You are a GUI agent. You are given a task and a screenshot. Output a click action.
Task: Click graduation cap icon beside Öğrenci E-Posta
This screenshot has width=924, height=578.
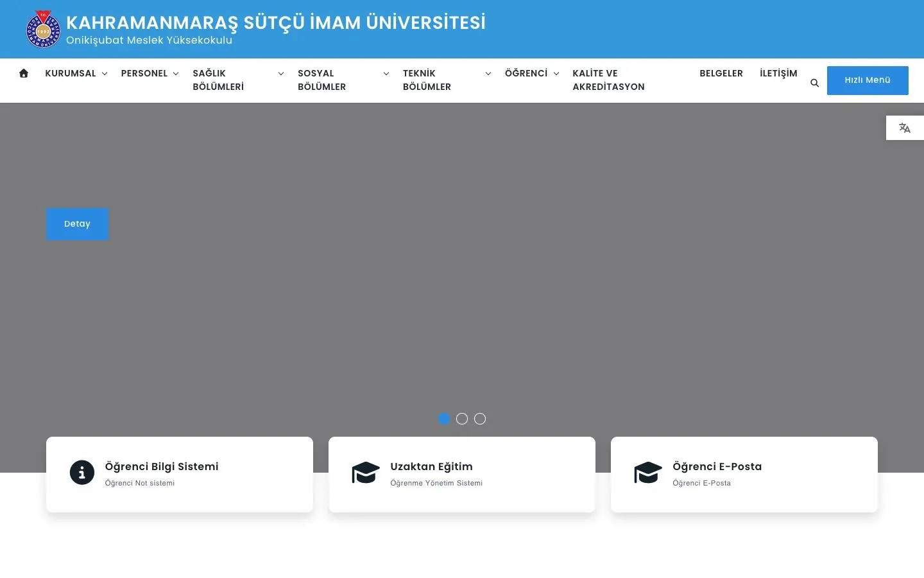tap(648, 473)
